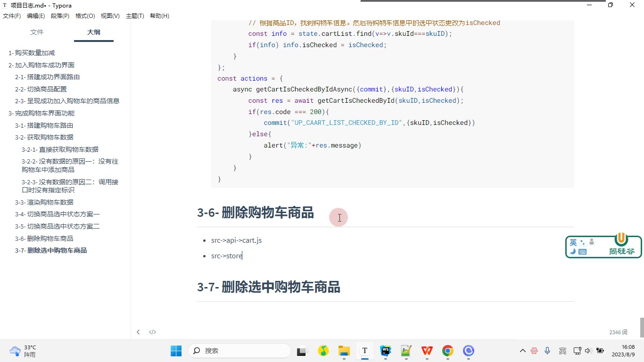Click the microphone tray icon
644x362 pixels.
click(547, 351)
